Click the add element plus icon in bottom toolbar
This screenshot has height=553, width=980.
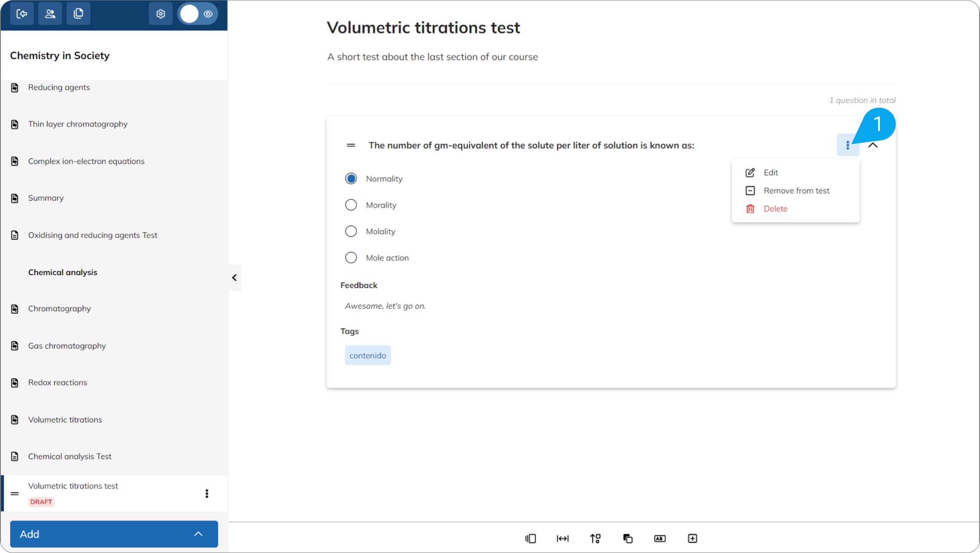pos(692,539)
